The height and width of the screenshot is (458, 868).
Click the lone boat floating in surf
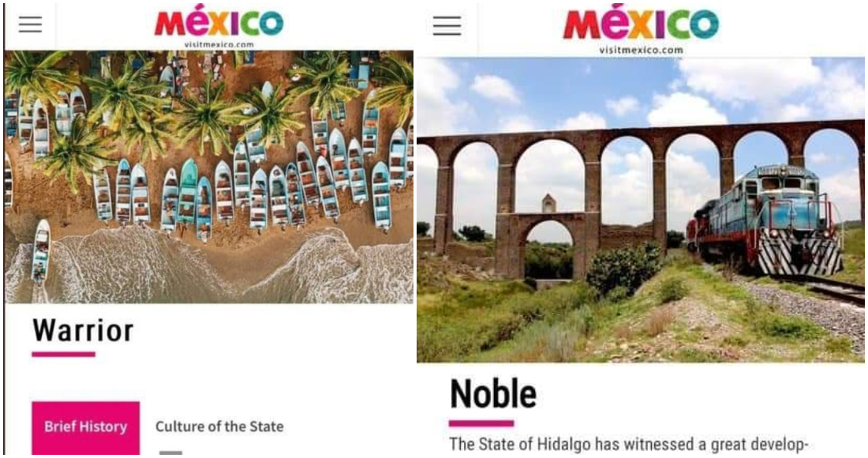tap(40, 252)
